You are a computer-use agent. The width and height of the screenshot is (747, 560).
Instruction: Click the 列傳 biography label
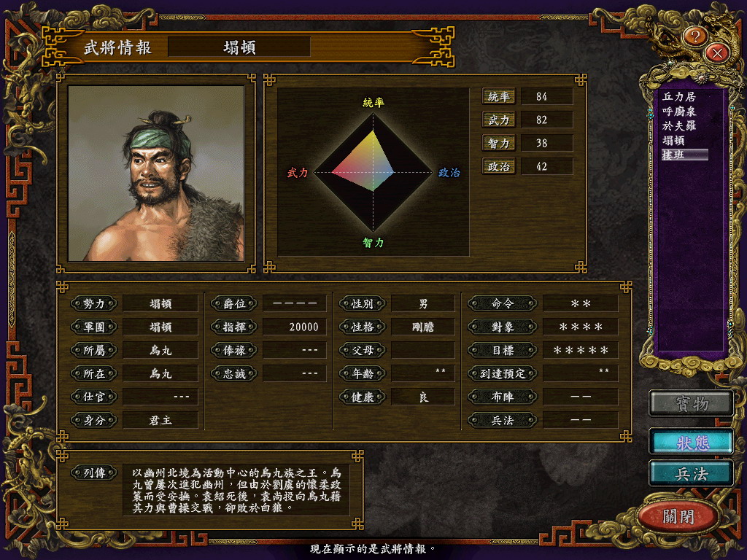coord(94,472)
